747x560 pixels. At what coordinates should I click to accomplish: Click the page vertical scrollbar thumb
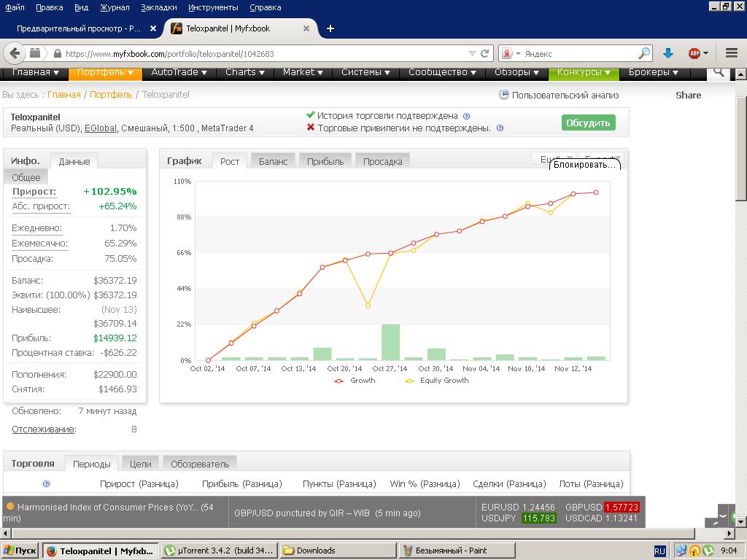click(741, 149)
